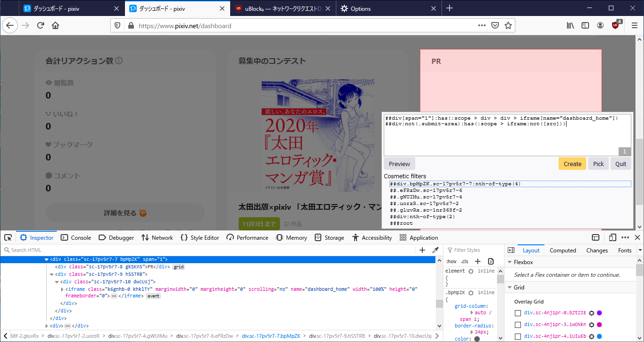The image size is (644, 342).
Task: Grab a color with the eyedropper tool
Action: point(435,250)
